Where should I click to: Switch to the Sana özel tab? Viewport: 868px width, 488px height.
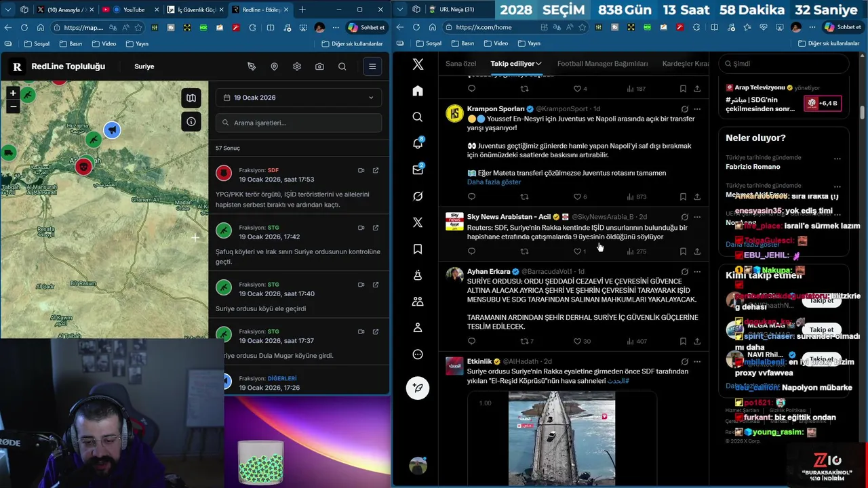(461, 64)
